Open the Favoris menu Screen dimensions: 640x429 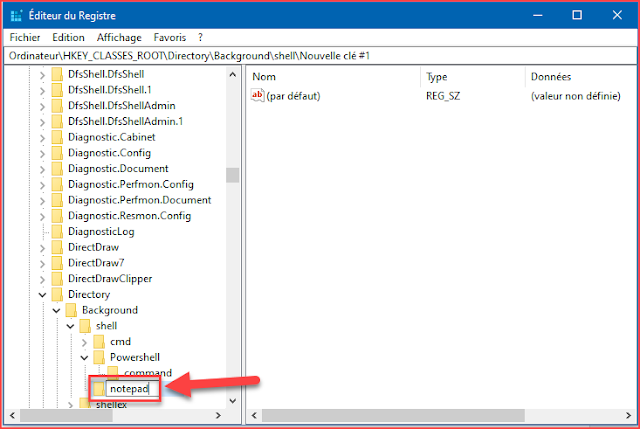[x=170, y=38]
